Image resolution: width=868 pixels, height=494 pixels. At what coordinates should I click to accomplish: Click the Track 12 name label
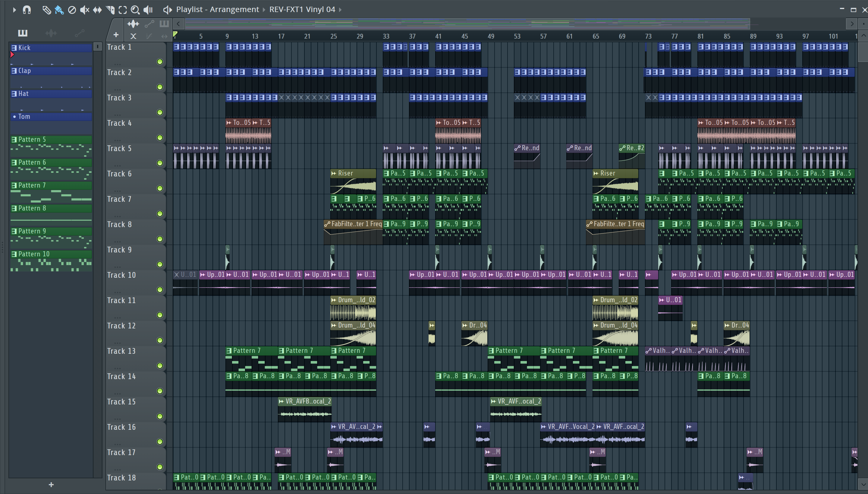pos(121,326)
